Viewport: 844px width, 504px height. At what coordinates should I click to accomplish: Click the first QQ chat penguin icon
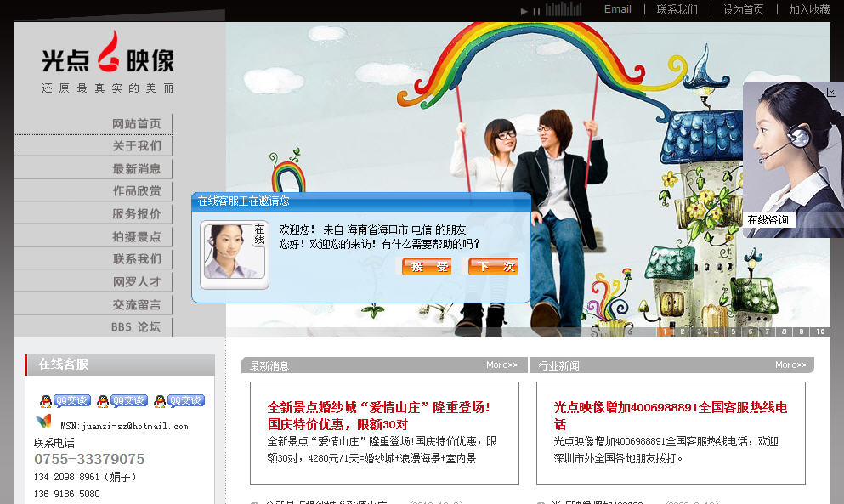pyautogui.click(x=46, y=401)
